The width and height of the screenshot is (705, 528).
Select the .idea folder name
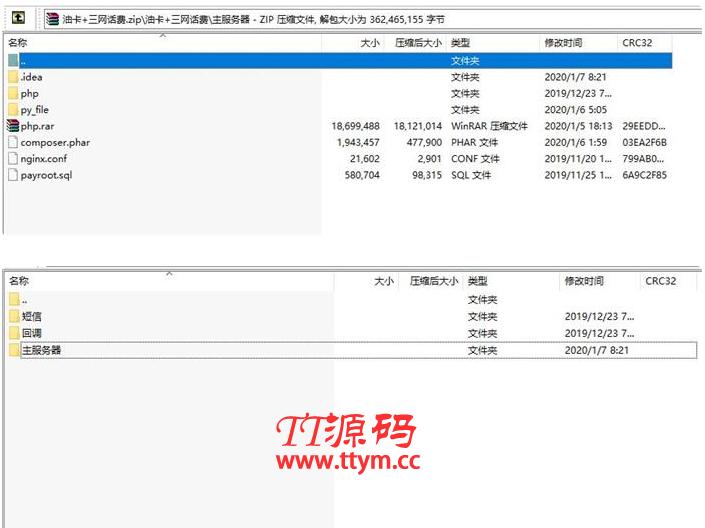point(31,77)
